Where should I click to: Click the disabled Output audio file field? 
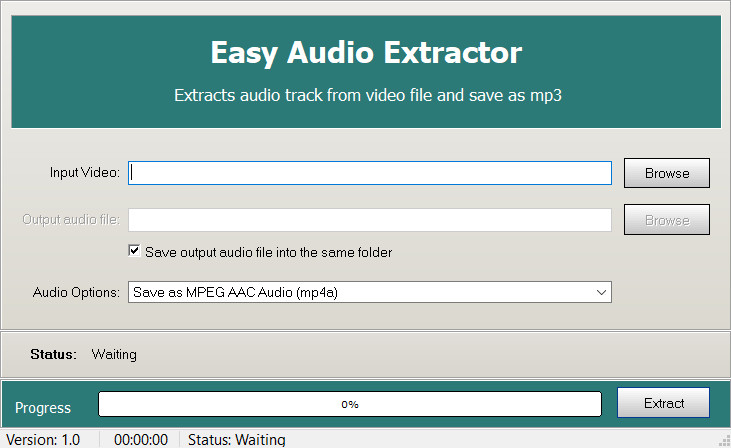[370, 220]
